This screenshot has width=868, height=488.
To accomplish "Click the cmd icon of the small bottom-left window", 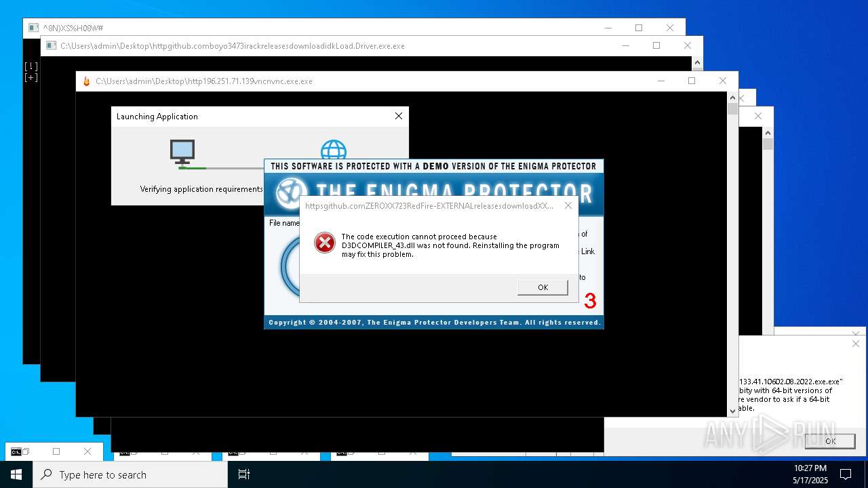I will tap(16, 451).
